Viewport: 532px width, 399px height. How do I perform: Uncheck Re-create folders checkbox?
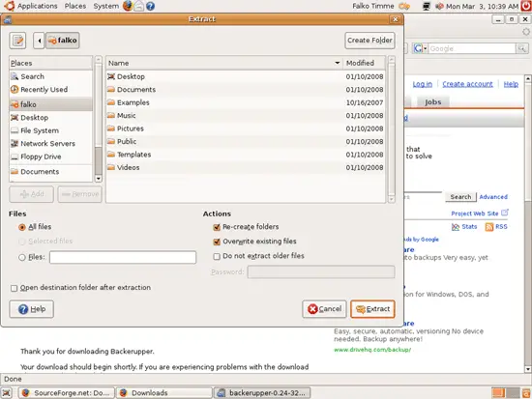(217, 227)
